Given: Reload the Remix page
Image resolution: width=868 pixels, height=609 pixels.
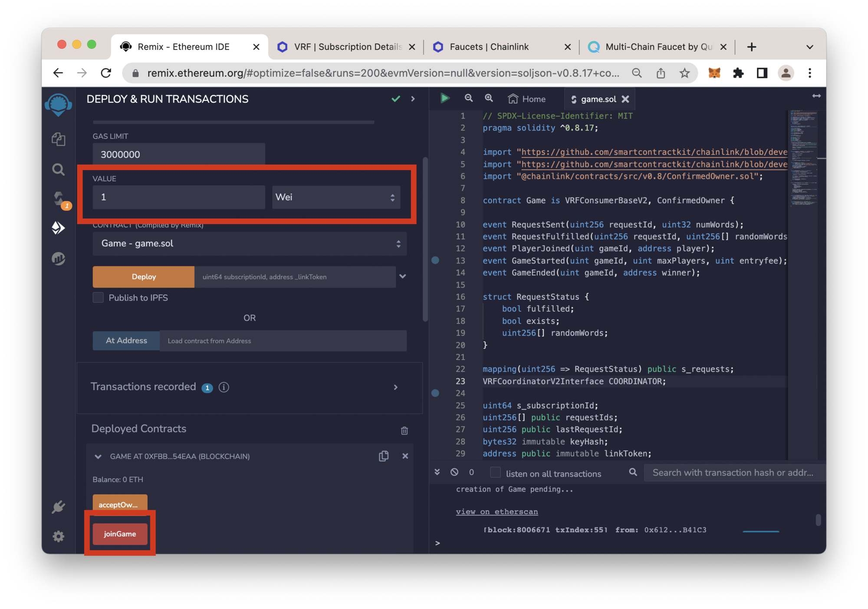Looking at the screenshot, I should [x=106, y=73].
